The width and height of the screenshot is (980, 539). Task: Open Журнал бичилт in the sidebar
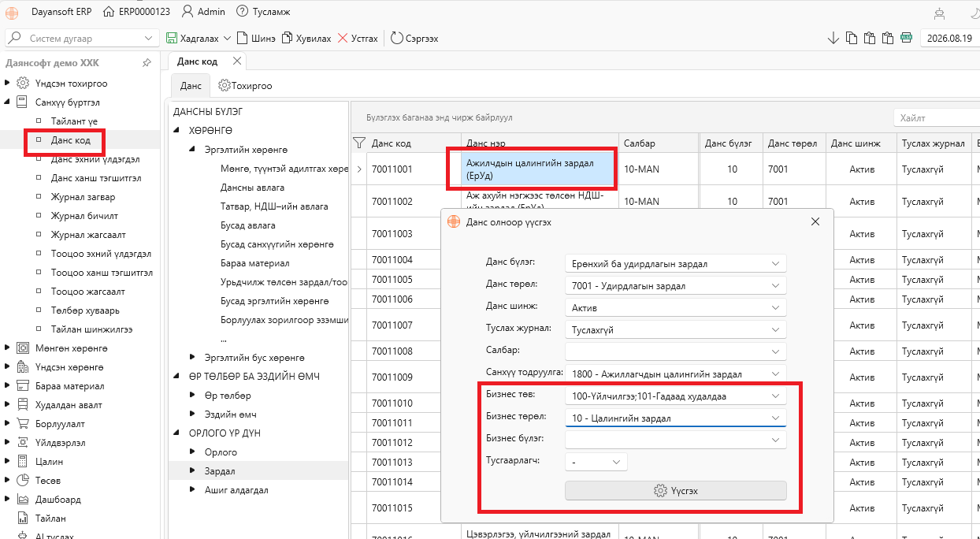[84, 216]
